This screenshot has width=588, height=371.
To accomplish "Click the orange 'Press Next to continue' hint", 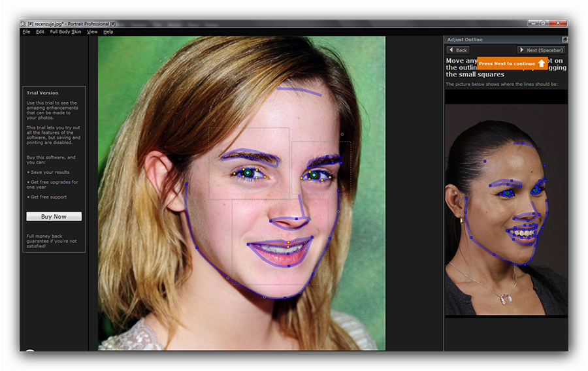I will point(512,63).
